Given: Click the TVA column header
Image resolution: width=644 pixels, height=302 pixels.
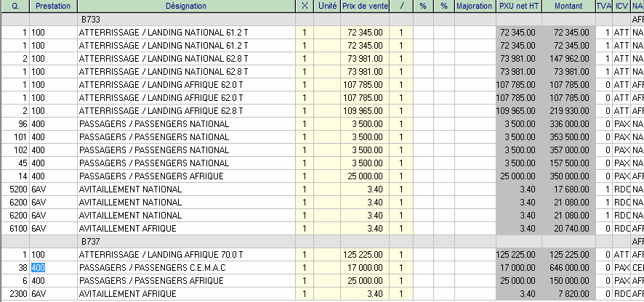Looking at the screenshot, I should (603, 6).
